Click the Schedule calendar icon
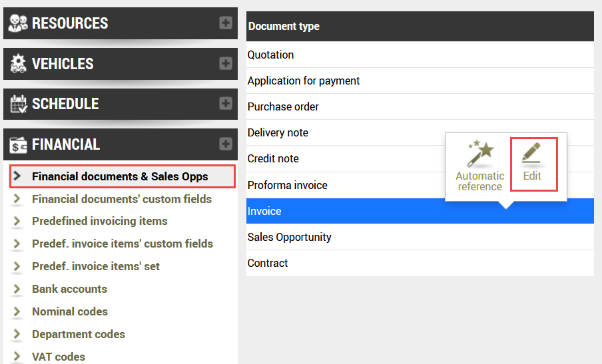Viewport: 602px width, 364px height. (19, 104)
